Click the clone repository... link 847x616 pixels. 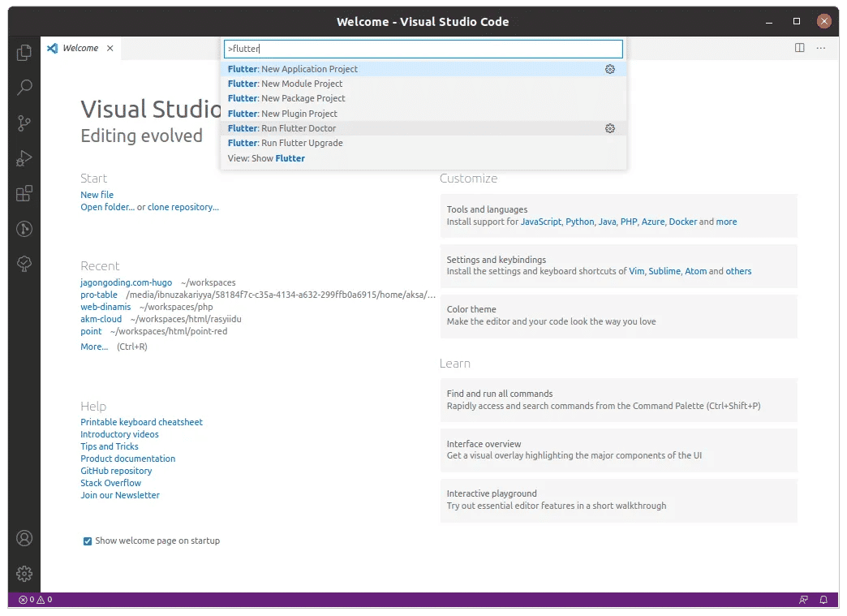pos(183,207)
